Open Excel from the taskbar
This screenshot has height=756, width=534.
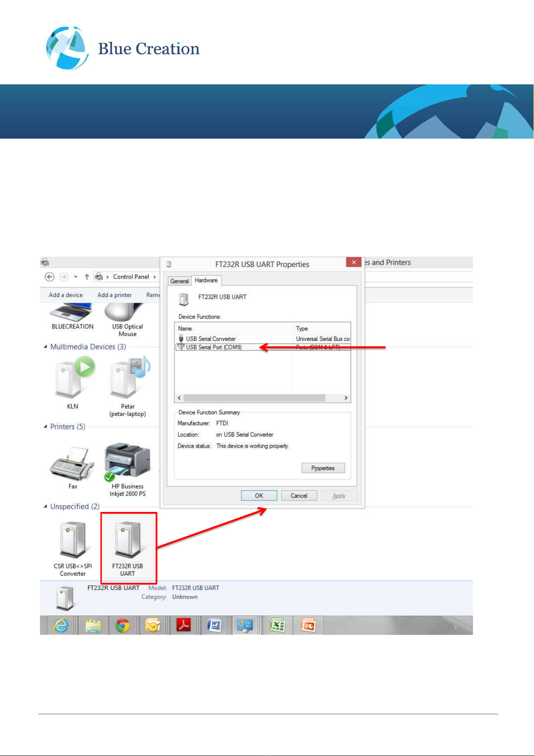pyautogui.click(x=277, y=625)
